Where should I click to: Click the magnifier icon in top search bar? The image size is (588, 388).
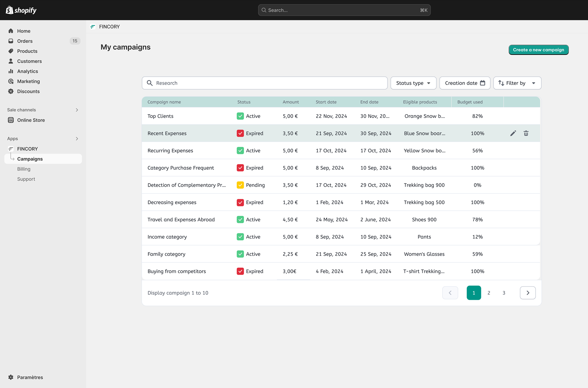point(264,10)
